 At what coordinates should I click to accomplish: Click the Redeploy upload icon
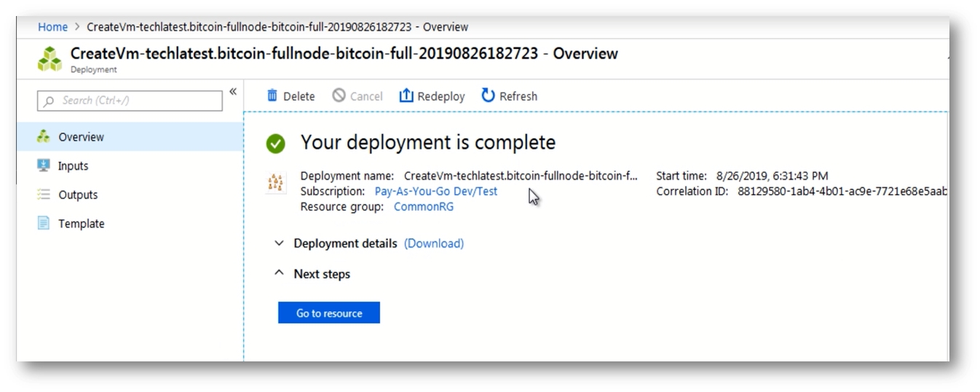406,95
